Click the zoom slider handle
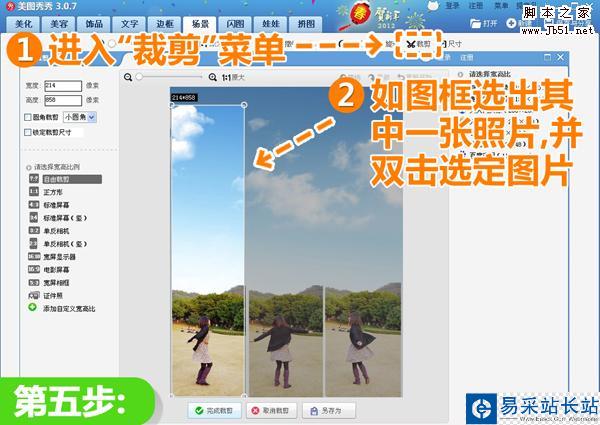600x425 pixels. [x=139, y=77]
